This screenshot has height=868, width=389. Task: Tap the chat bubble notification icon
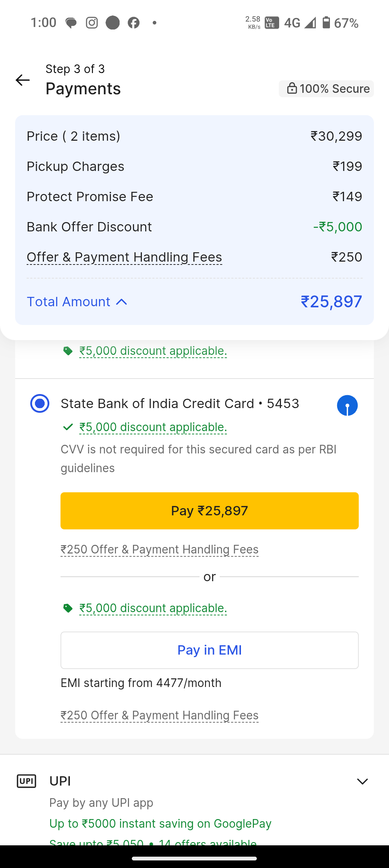coord(71,23)
